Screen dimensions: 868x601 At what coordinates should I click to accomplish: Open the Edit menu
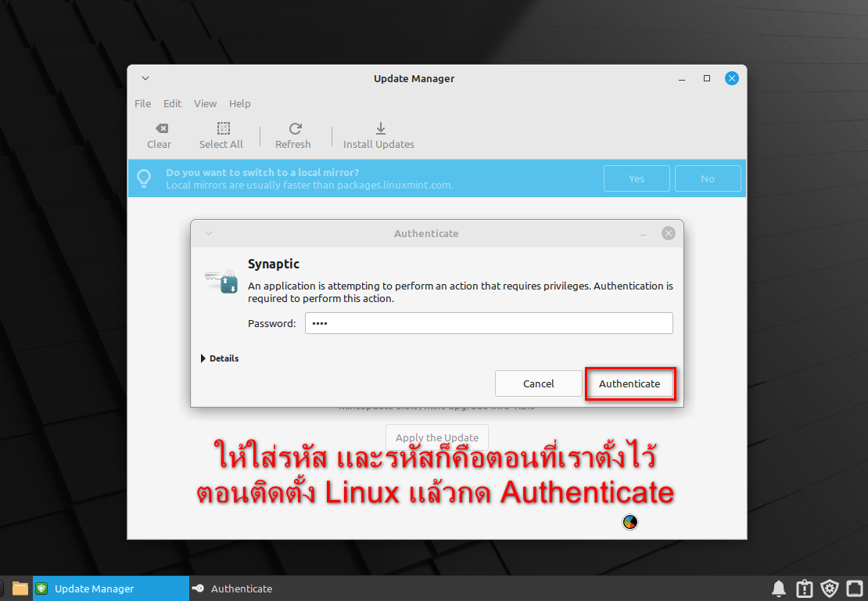172,103
